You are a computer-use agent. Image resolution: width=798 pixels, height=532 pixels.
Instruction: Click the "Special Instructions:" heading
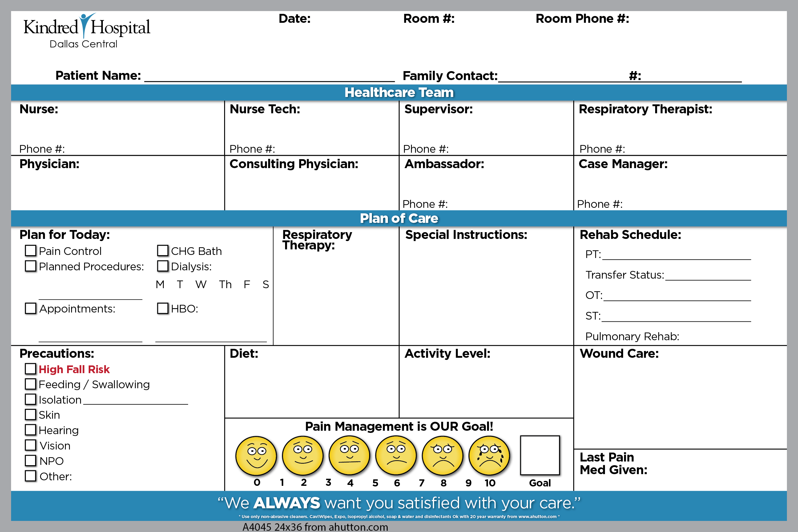click(466, 235)
